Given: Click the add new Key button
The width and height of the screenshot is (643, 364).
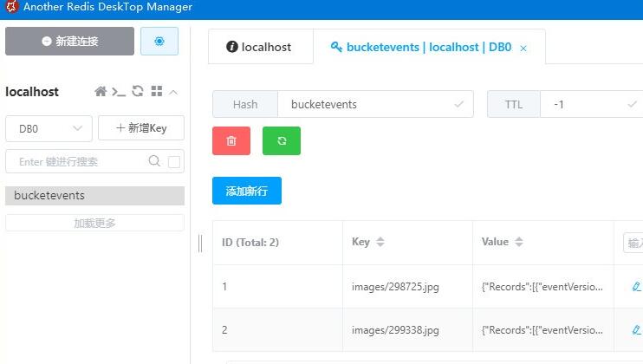Looking at the screenshot, I should pos(141,128).
